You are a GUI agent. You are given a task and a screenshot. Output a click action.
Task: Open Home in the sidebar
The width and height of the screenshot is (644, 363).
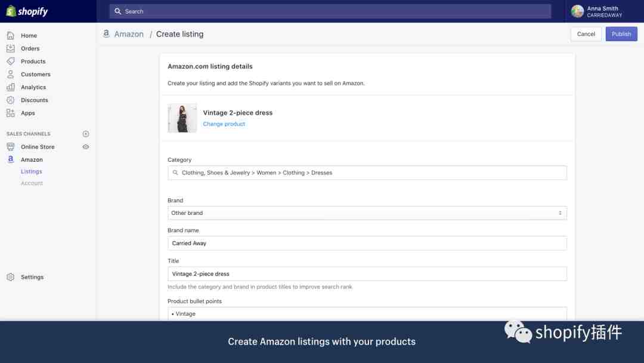coord(29,36)
